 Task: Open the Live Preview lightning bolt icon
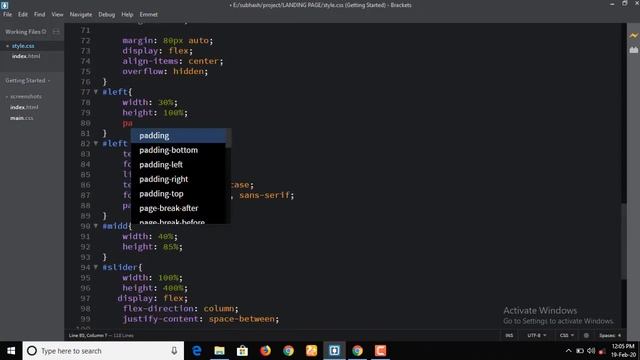(x=633, y=36)
